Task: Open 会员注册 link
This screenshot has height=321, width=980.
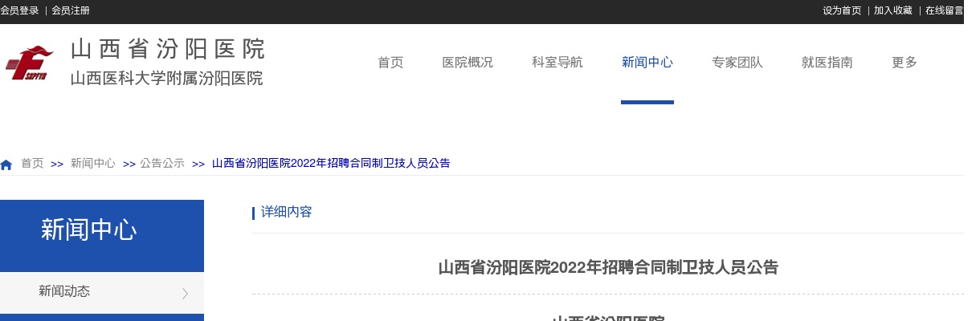Action: tap(71, 10)
